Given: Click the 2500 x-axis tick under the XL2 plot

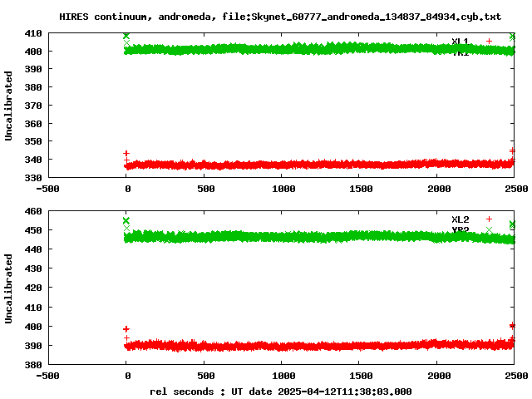Looking at the screenshot, I should click(516, 376).
